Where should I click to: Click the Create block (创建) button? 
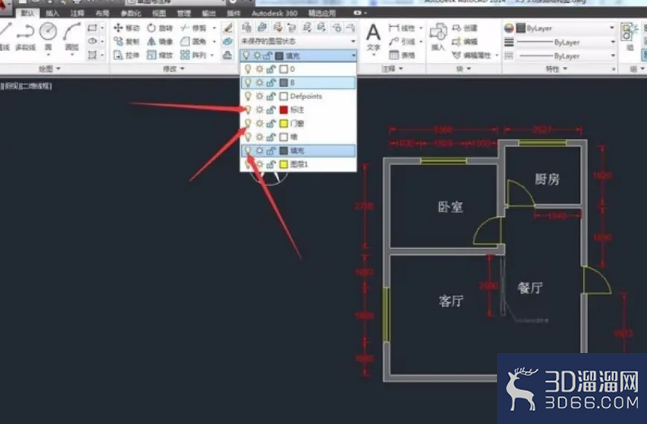pos(465,28)
